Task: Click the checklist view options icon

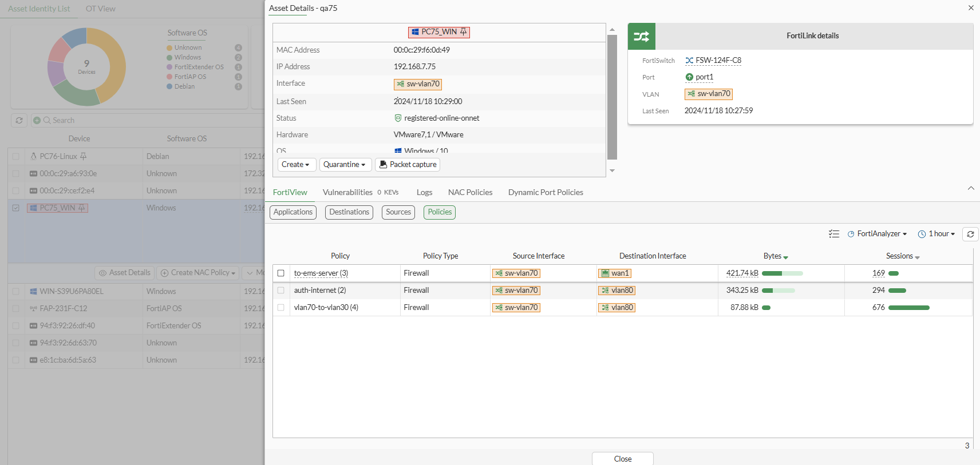Action: pos(834,234)
